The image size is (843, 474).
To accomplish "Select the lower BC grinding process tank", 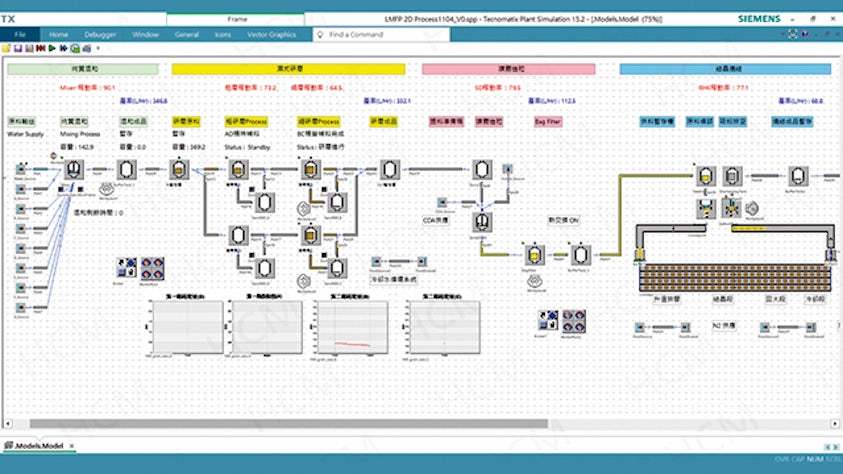I will tap(310, 235).
